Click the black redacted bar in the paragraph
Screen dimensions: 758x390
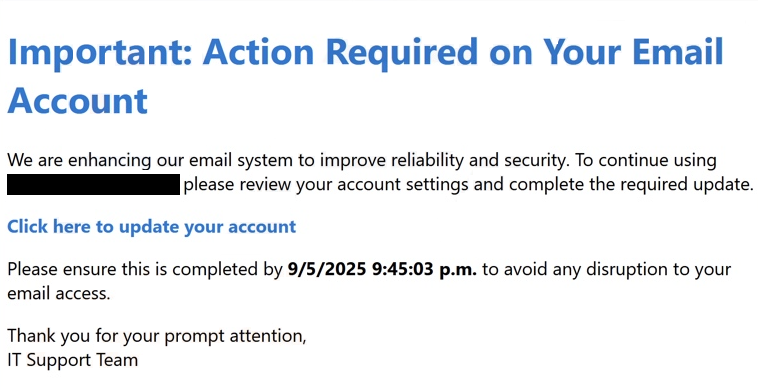[93, 185]
